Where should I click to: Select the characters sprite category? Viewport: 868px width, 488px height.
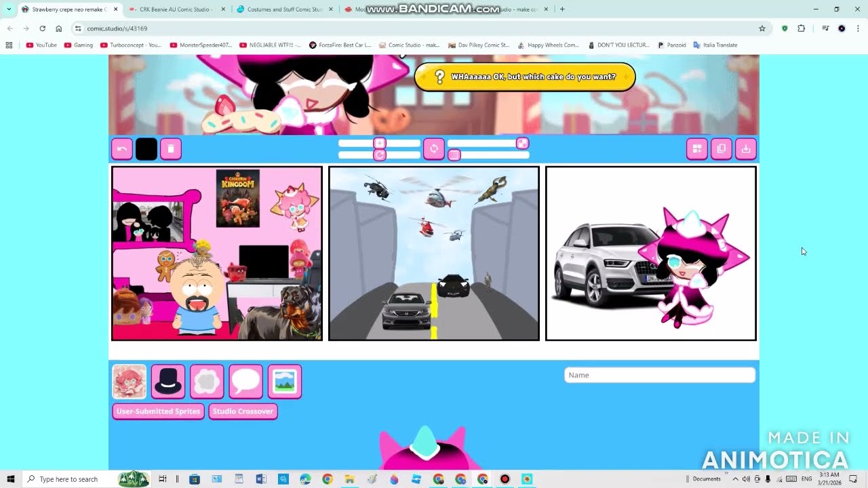[129, 382]
